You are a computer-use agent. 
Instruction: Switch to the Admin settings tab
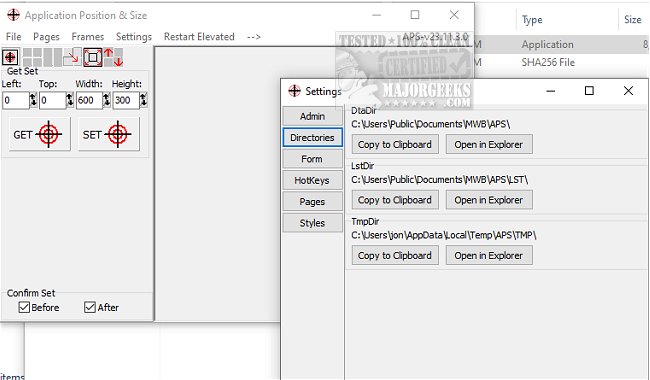[313, 116]
